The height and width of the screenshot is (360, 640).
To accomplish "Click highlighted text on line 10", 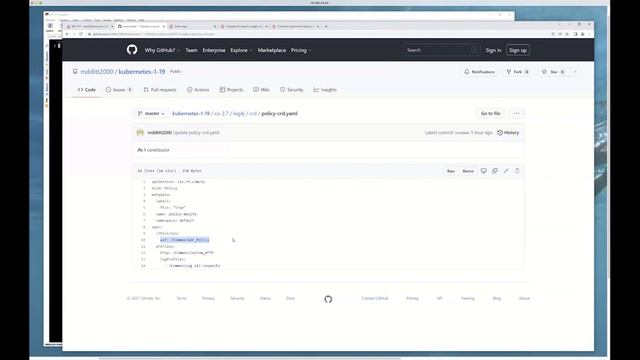I will coord(184,240).
